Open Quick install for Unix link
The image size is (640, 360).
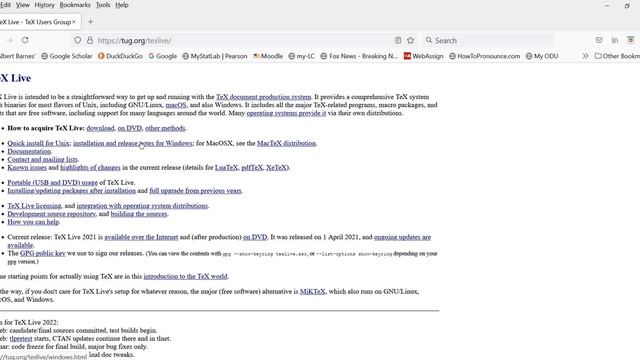(x=38, y=143)
